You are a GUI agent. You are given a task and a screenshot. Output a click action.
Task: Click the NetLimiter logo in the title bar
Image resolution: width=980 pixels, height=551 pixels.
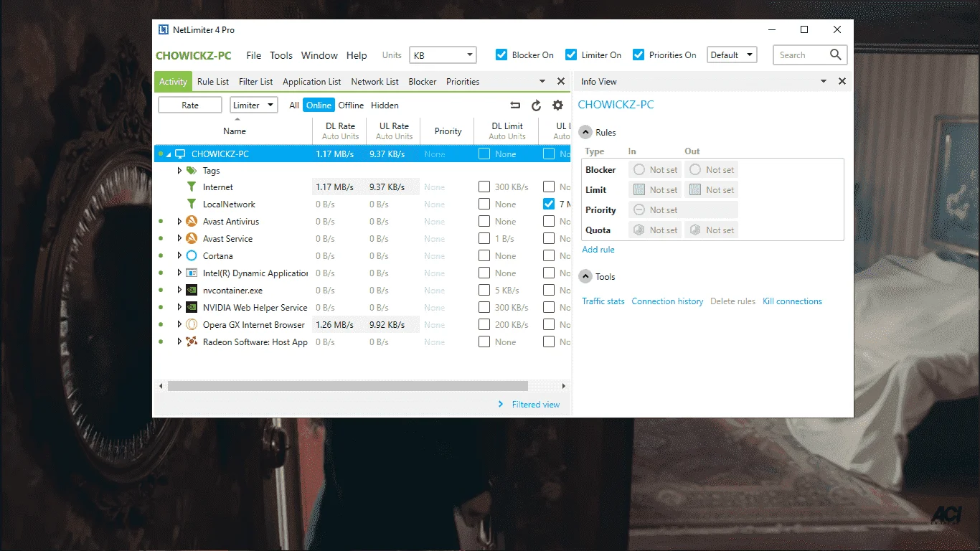pyautogui.click(x=163, y=30)
